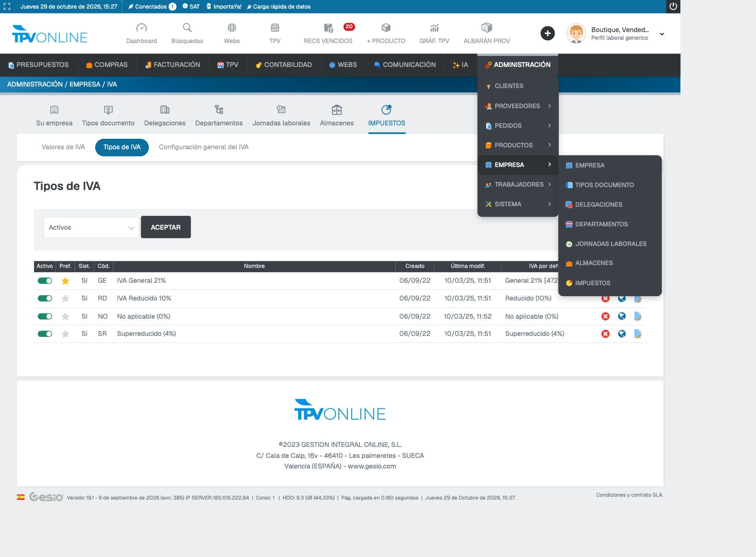Viewport: 756px width, 557px height.
Task: Disable the IVA General 21% active switch
Action: click(45, 281)
